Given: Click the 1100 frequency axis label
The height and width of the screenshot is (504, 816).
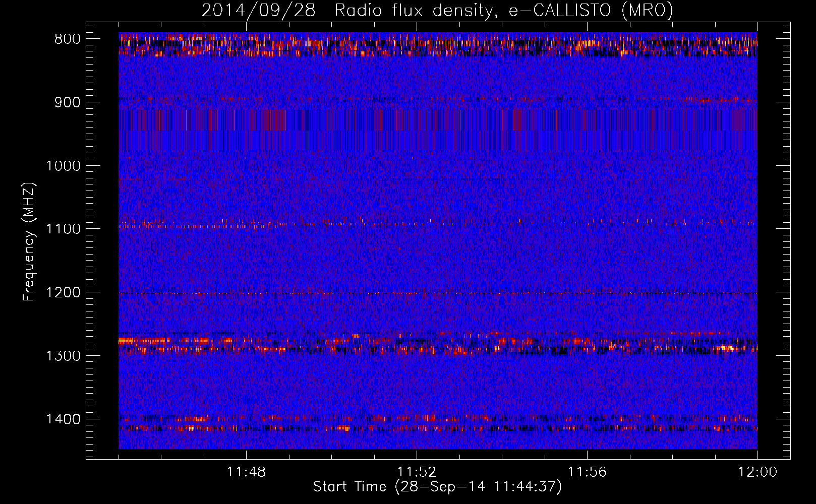Looking at the screenshot, I should (x=63, y=229).
